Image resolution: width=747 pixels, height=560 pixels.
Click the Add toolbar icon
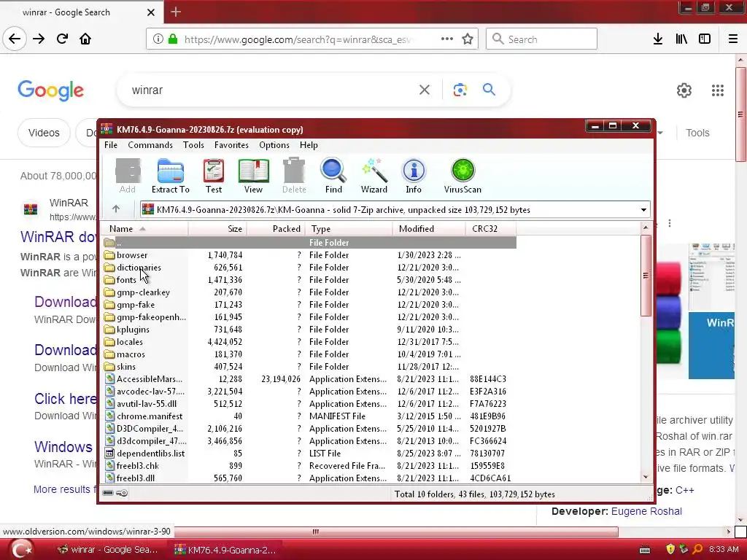point(127,176)
